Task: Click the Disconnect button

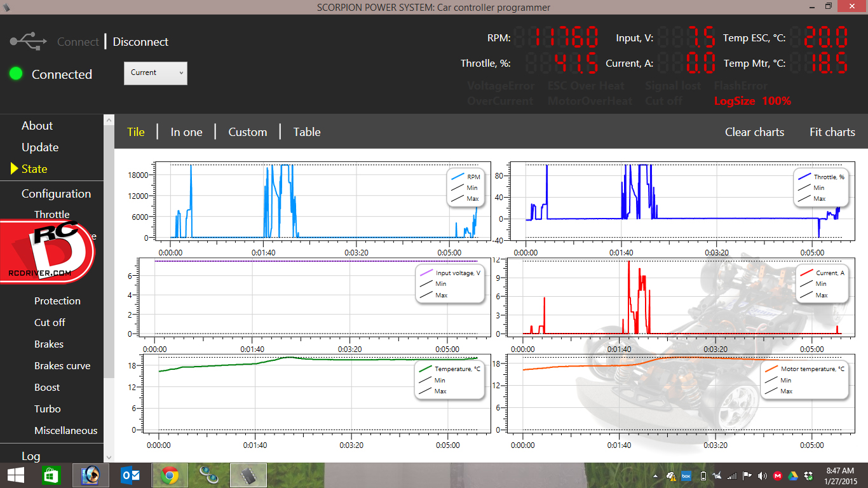Action: click(x=140, y=42)
